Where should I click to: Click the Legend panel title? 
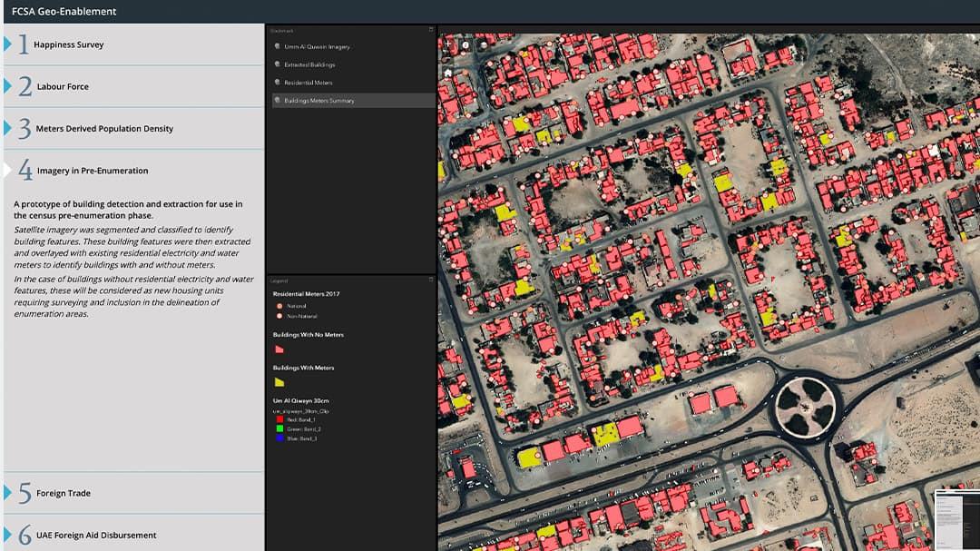(279, 280)
